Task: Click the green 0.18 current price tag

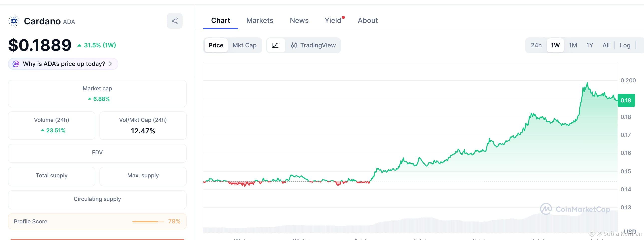Action: [x=626, y=100]
